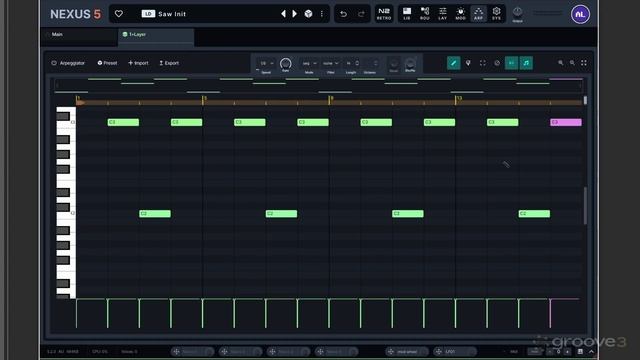Toggle the teal music note button

coord(526,63)
